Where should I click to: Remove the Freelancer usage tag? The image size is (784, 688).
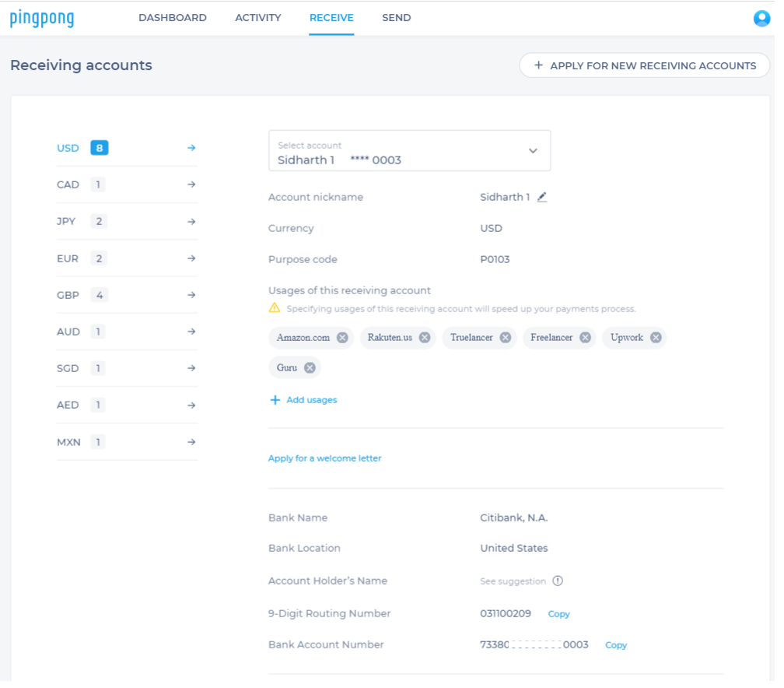585,338
